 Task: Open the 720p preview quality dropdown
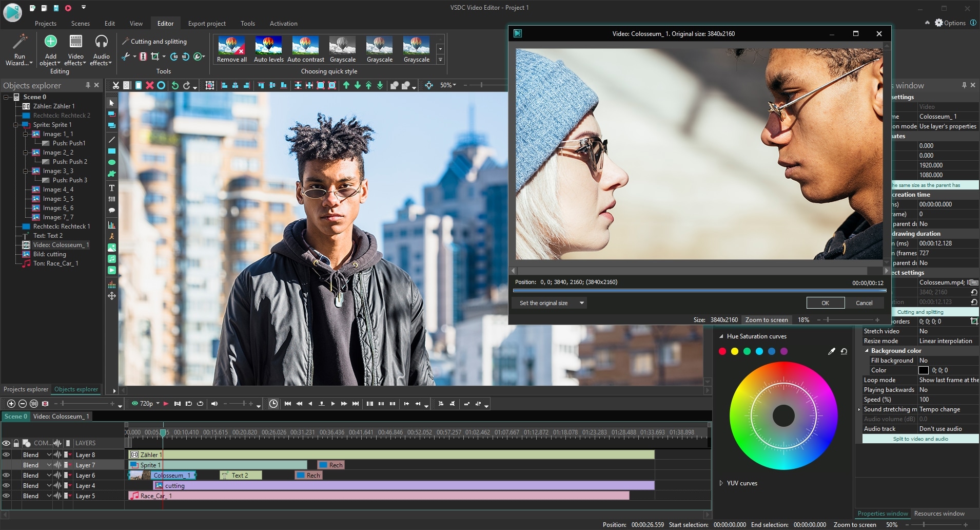[x=158, y=404]
